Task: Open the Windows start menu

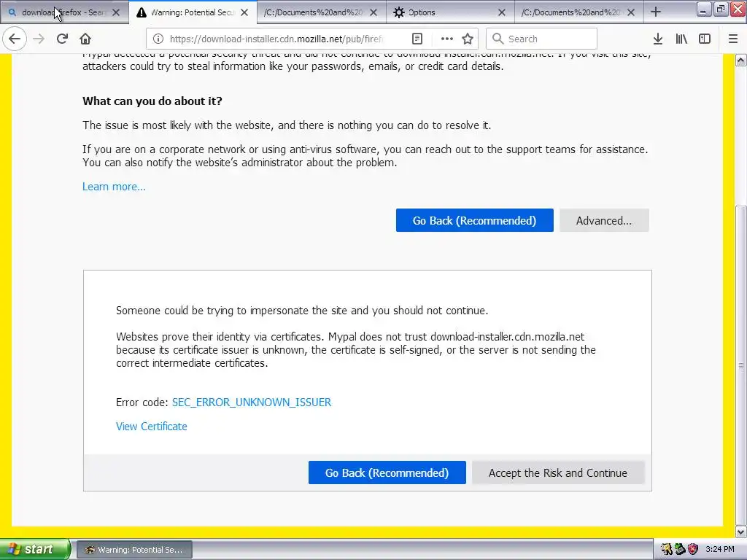Action: pyautogui.click(x=35, y=550)
